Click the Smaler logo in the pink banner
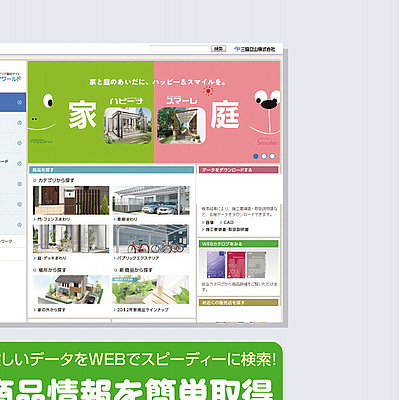Image resolution: width=400 pixels, height=400 pixels. pos(266,142)
